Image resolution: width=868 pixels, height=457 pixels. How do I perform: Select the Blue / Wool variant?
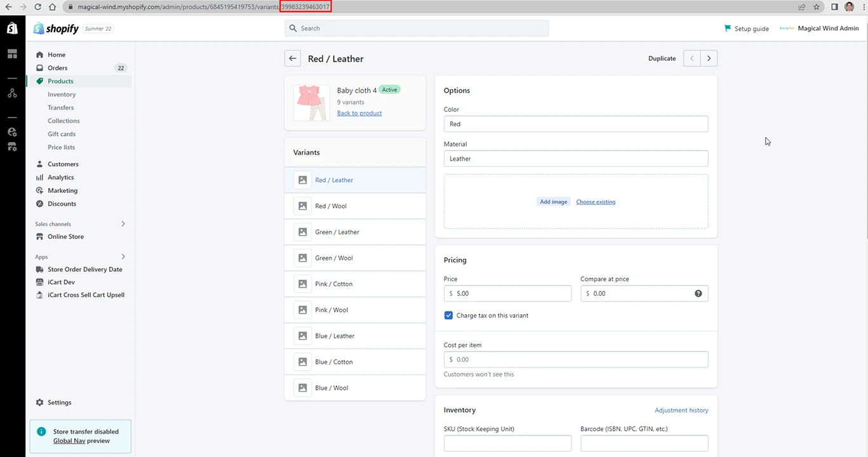pos(355,388)
